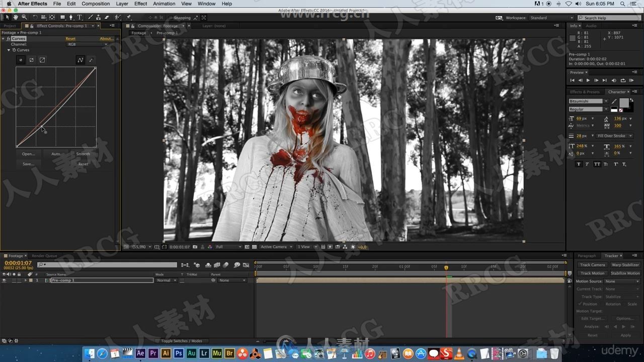The image size is (644, 362).
Task: Open the Normal blend mode dropdown
Action: click(166, 280)
